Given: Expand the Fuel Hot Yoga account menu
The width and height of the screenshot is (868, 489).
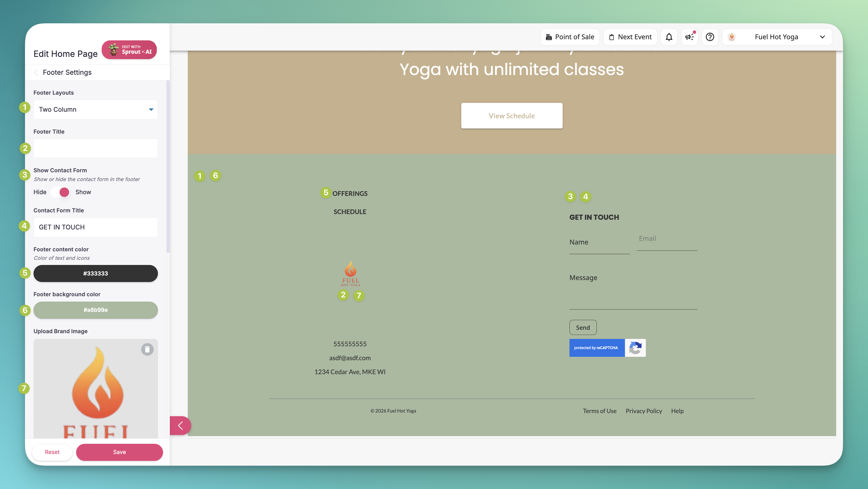Looking at the screenshot, I should (x=777, y=37).
